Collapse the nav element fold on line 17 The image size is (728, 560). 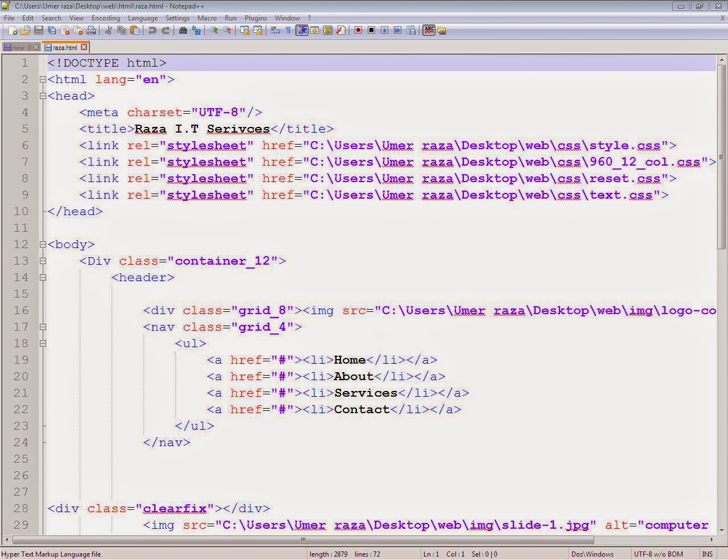[x=43, y=327]
